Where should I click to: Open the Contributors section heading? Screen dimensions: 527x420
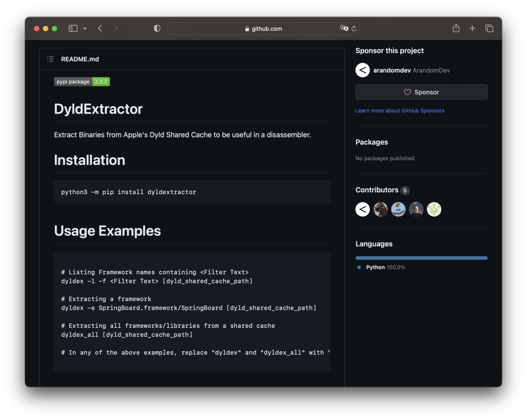[377, 190]
